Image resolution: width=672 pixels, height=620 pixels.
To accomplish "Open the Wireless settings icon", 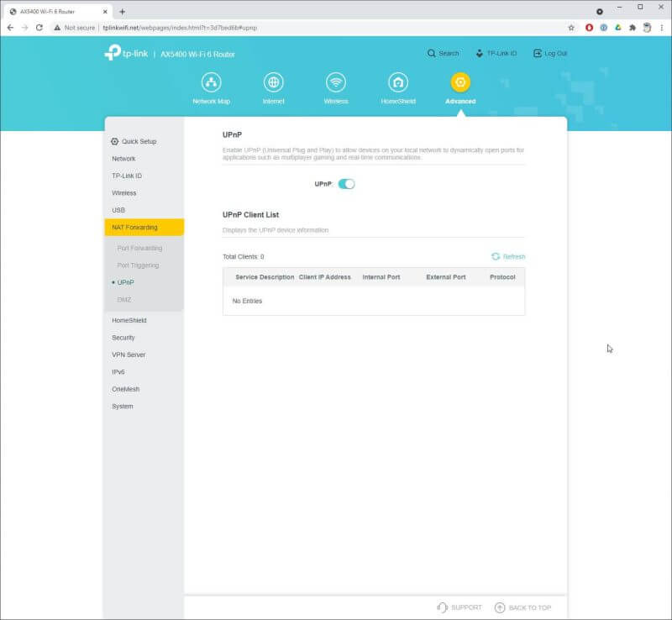I will (x=335, y=81).
